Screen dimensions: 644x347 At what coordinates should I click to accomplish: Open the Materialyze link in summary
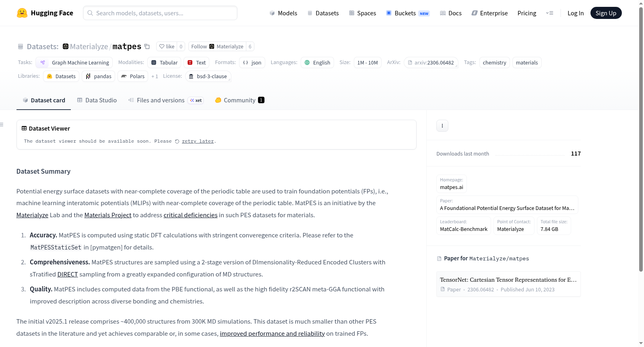coord(32,215)
